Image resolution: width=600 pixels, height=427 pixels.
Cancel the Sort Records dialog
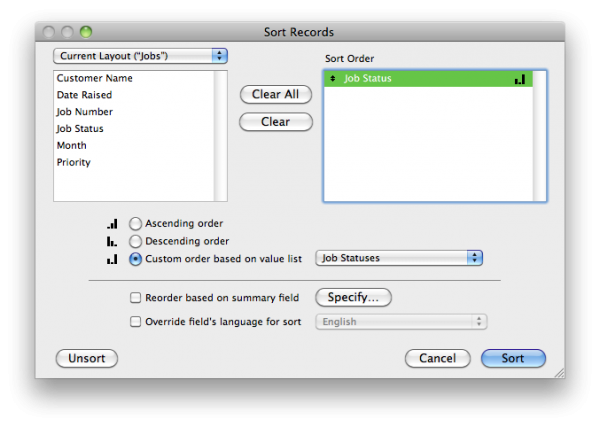coord(437,358)
